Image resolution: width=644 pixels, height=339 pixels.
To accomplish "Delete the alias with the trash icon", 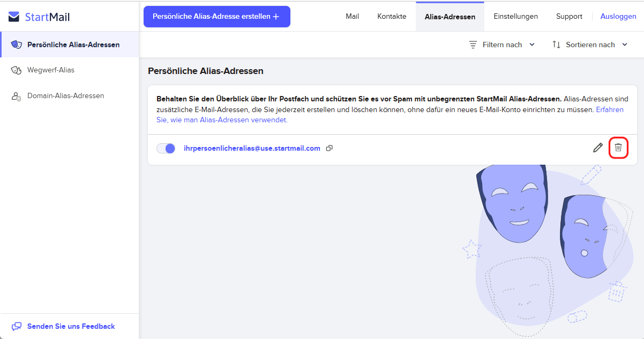I will pyautogui.click(x=618, y=148).
